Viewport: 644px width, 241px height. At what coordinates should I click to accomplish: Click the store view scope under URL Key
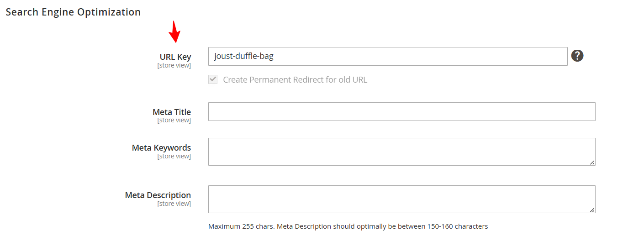point(174,66)
